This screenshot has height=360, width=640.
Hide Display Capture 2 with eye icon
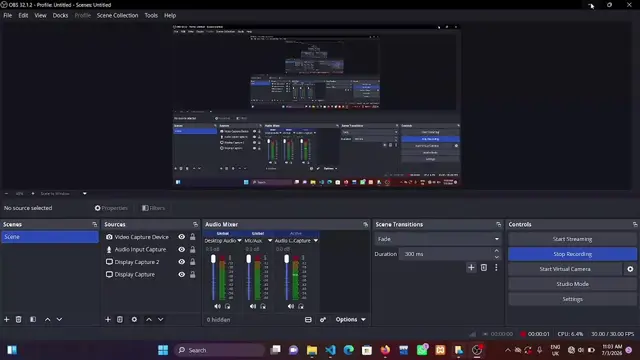(x=182, y=262)
